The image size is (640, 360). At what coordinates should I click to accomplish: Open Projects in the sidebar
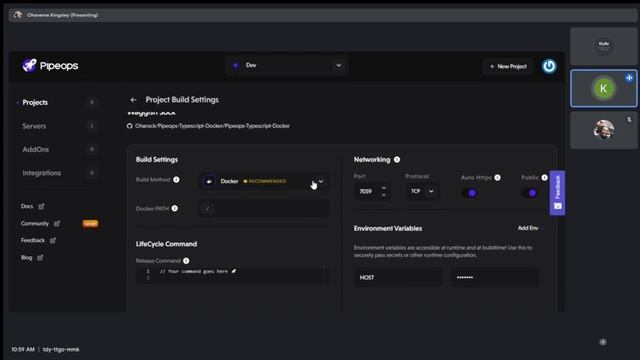click(x=35, y=102)
